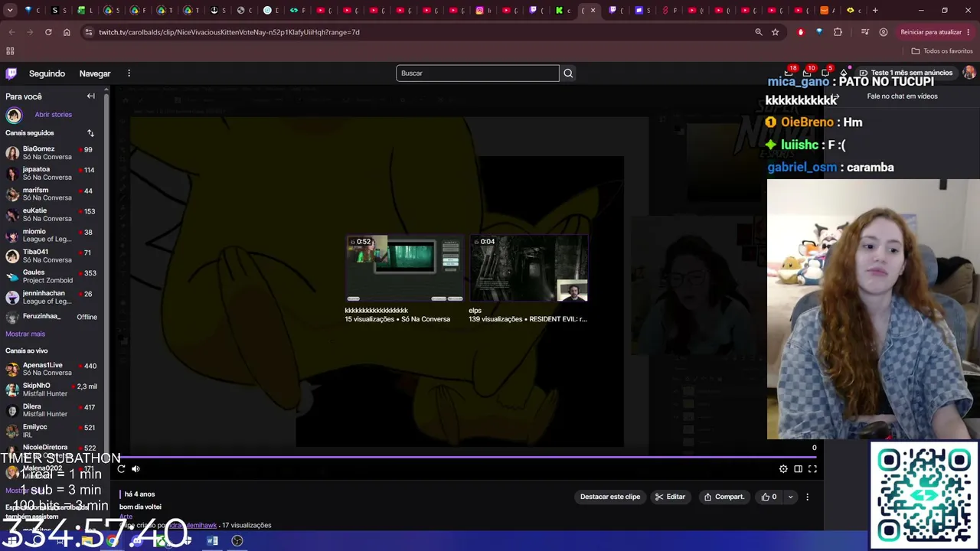
Task: Open Apenas1Live live channel
Action: point(52,370)
